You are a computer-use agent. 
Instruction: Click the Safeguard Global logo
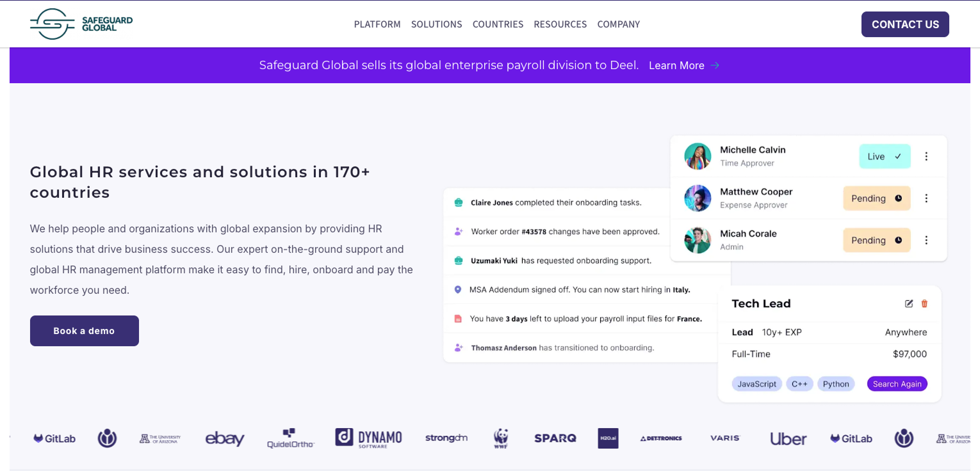(x=81, y=24)
